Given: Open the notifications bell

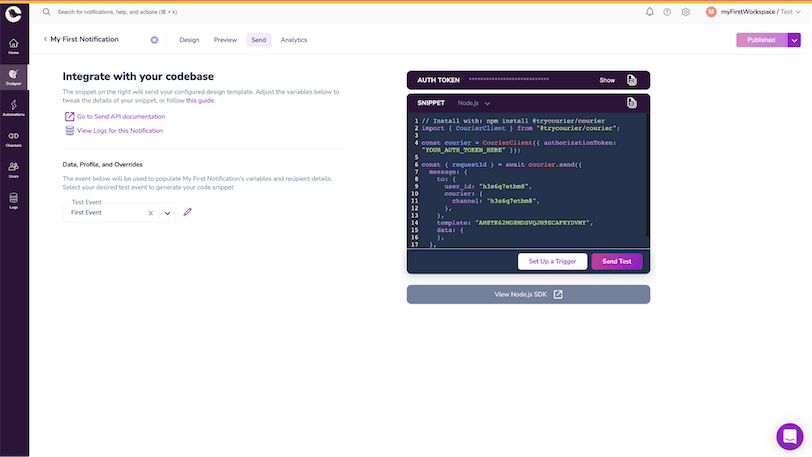Looking at the screenshot, I should coord(649,11).
